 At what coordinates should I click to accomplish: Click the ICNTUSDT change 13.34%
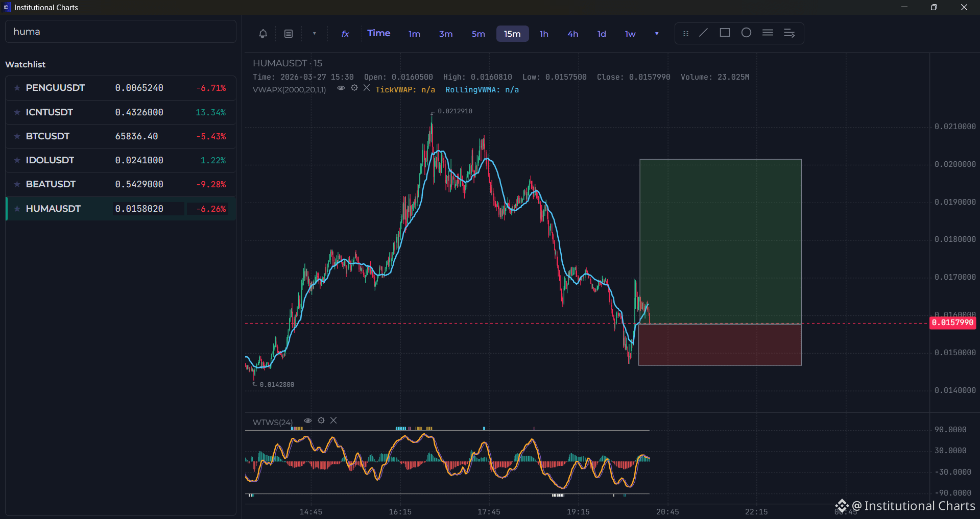pos(210,112)
